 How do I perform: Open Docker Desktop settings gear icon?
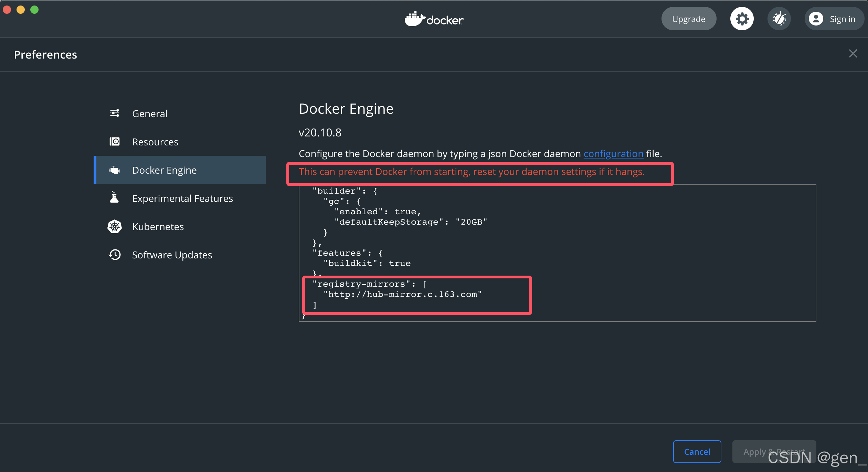tap(742, 19)
